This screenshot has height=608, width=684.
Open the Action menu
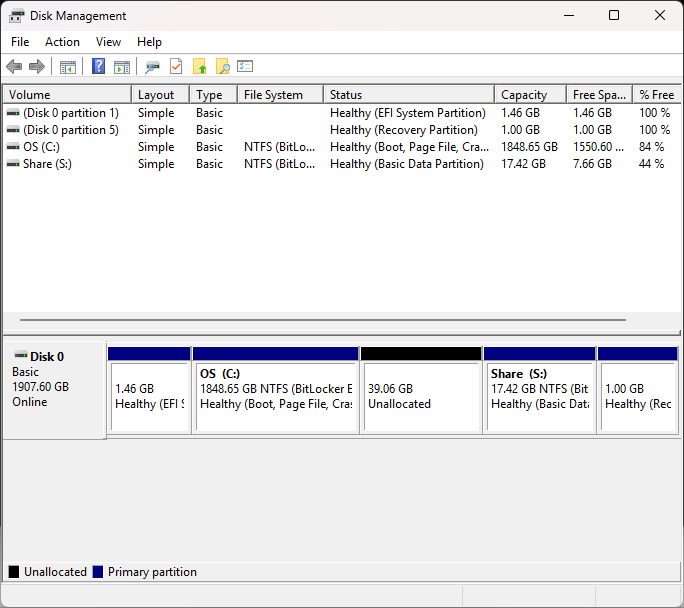pos(62,42)
